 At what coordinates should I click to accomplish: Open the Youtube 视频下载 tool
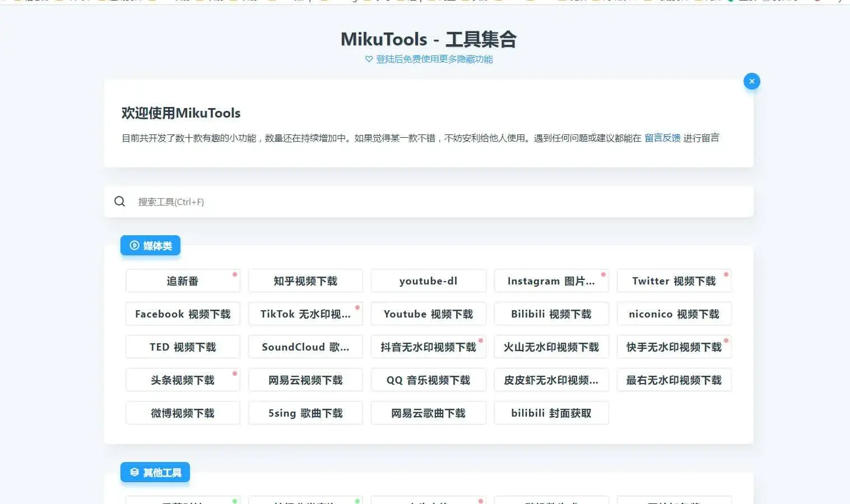coord(429,314)
